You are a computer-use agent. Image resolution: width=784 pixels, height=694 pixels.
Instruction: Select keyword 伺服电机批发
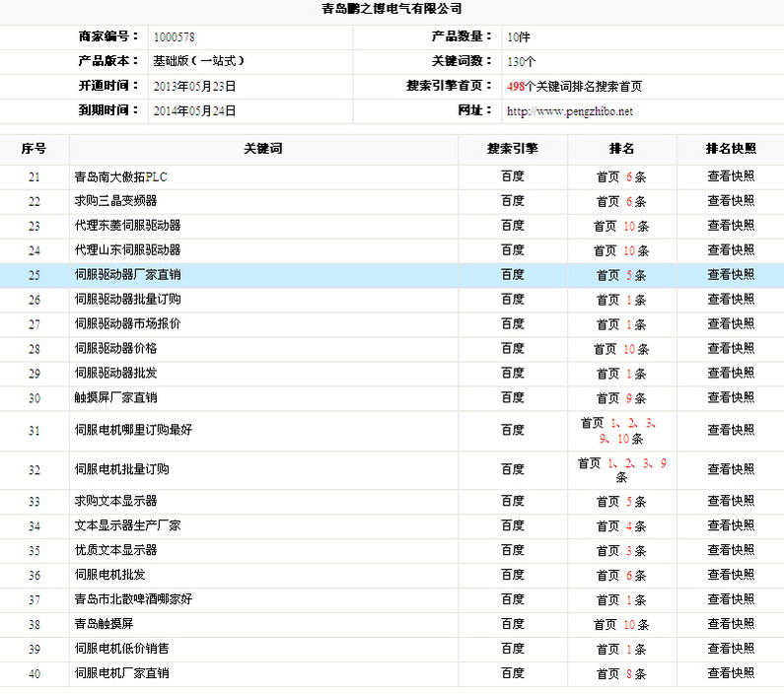109,575
